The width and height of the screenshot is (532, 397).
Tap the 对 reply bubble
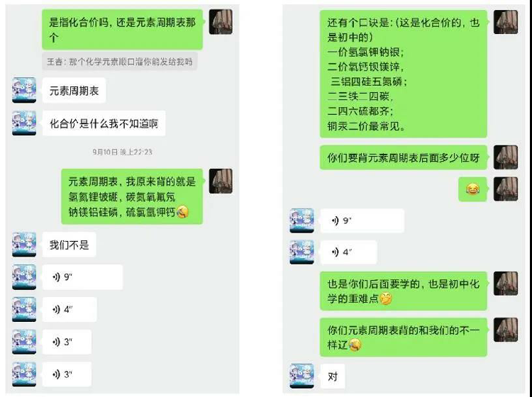click(333, 376)
